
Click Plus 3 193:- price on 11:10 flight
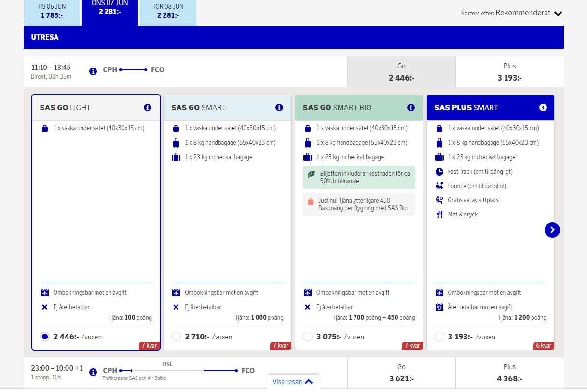[x=509, y=72]
